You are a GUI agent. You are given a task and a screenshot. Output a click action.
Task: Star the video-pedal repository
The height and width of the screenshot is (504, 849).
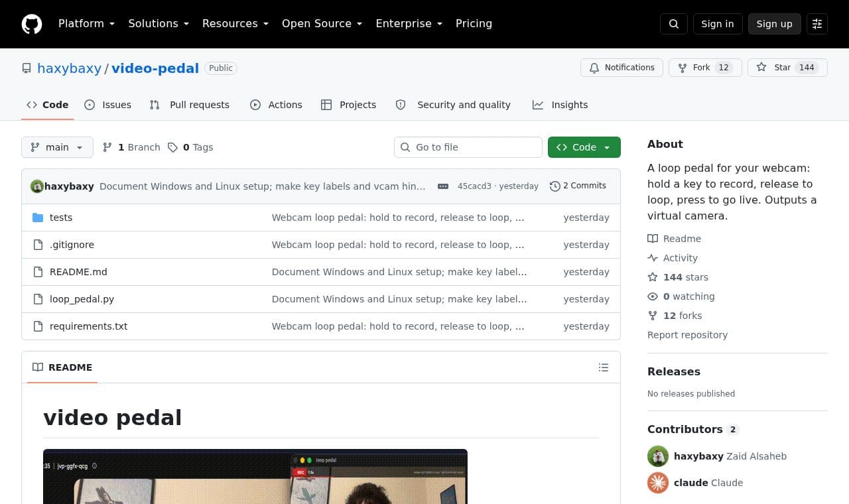787,68
